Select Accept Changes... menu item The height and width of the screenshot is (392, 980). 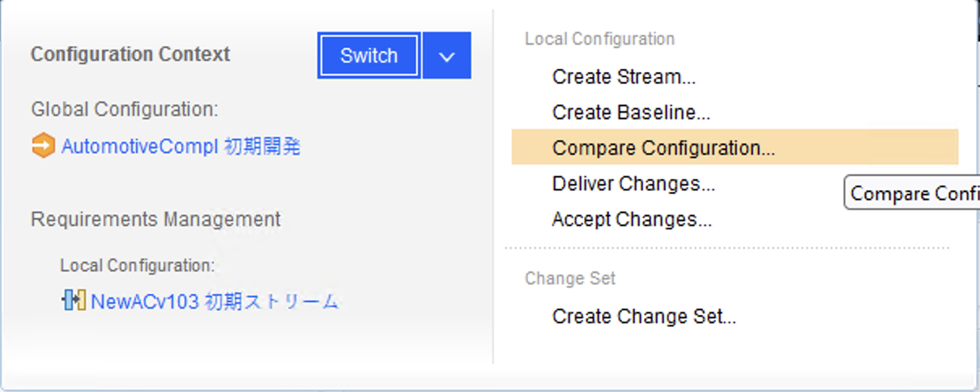pos(632,219)
